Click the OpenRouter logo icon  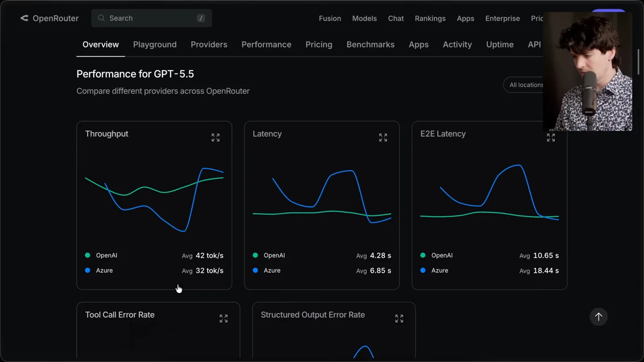[25, 18]
